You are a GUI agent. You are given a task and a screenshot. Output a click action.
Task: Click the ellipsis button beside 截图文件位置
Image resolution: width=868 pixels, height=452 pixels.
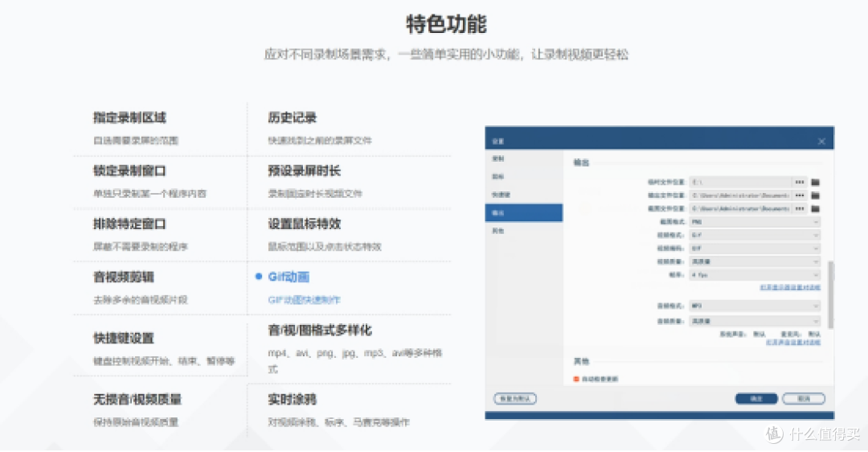(x=800, y=209)
